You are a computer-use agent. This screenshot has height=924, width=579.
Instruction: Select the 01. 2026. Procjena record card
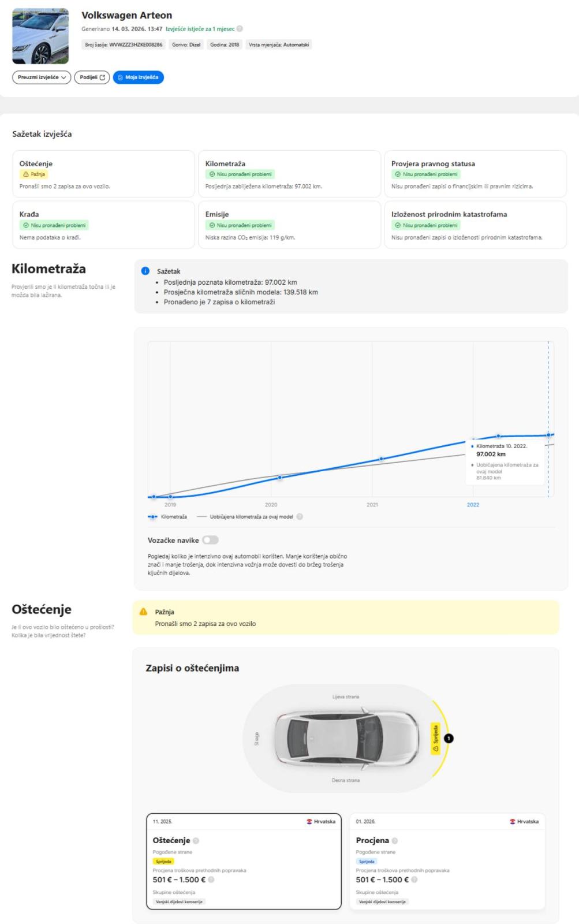tap(447, 861)
